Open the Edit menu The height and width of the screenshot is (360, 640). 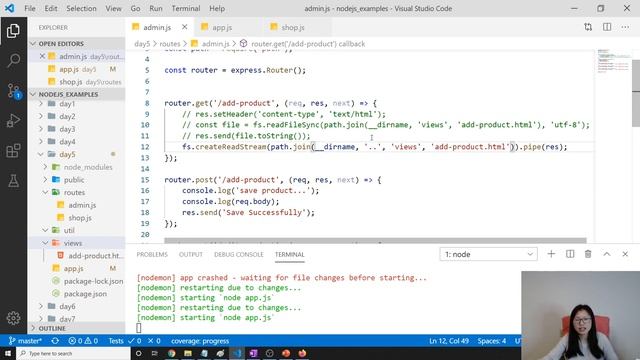pyautogui.click(x=51, y=9)
